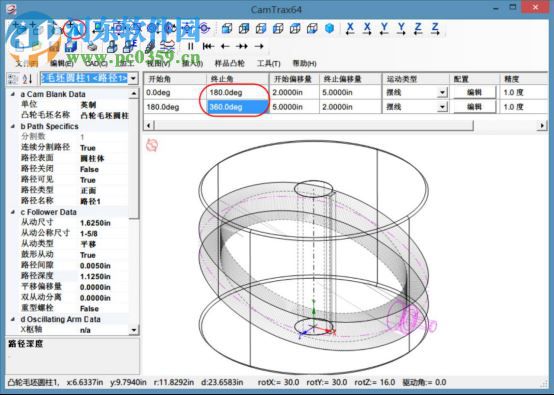The width and height of the screenshot is (554, 395).
Task: Select the 路径名称 value 路径1
Action: coord(90,201)
